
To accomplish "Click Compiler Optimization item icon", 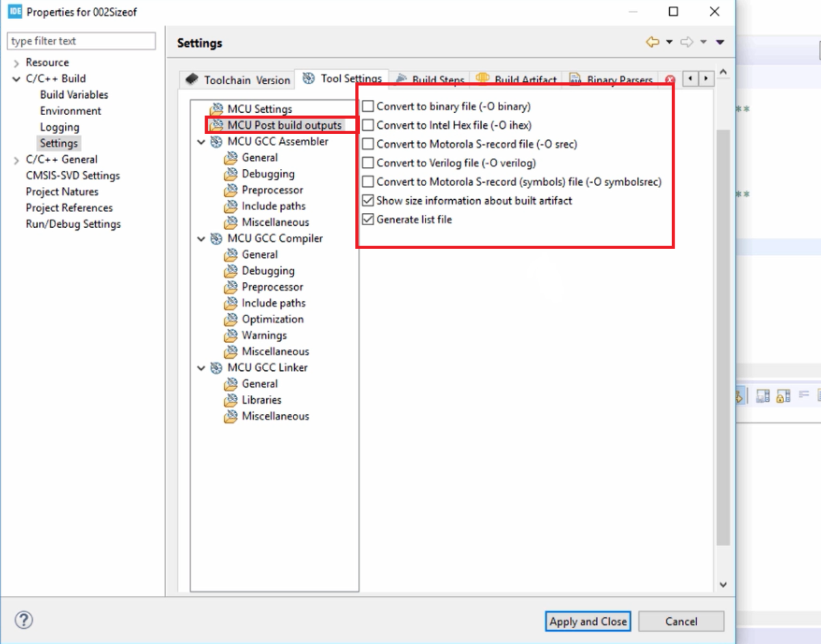I will pyautogui.click(x=231, y=319).
